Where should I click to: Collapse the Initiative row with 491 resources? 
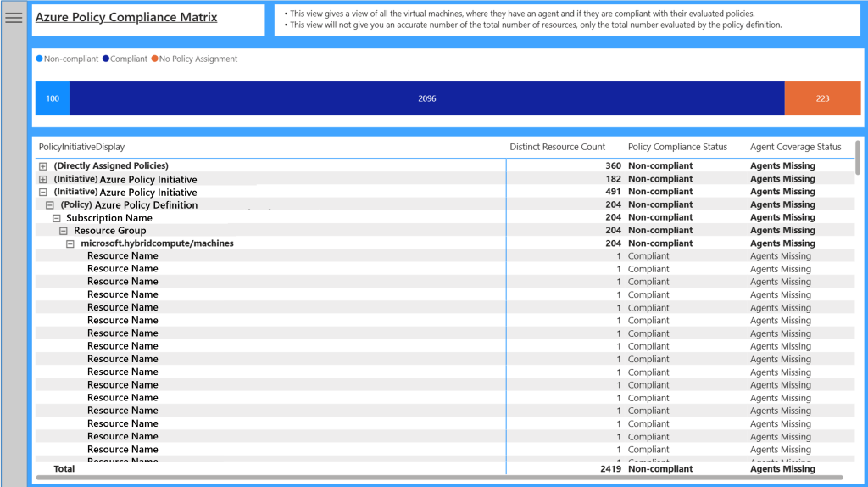pyautogui.click(x=43, y=193)
